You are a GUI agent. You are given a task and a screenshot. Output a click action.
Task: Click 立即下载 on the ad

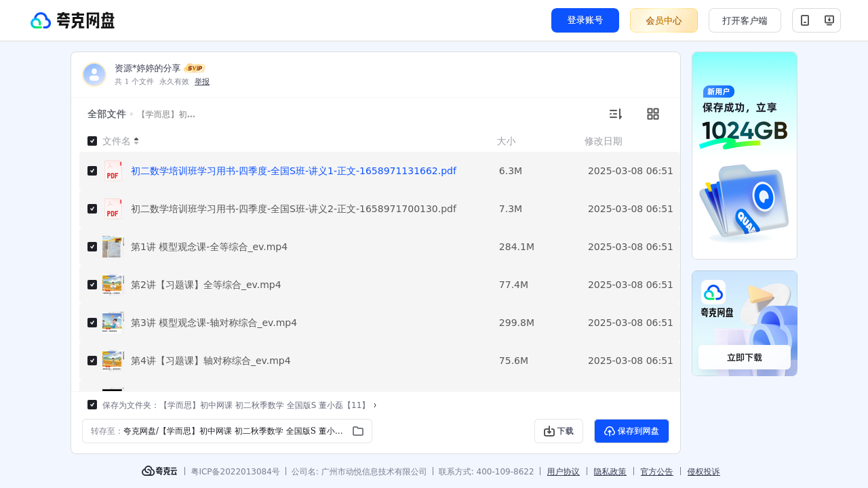pos(745,357)
